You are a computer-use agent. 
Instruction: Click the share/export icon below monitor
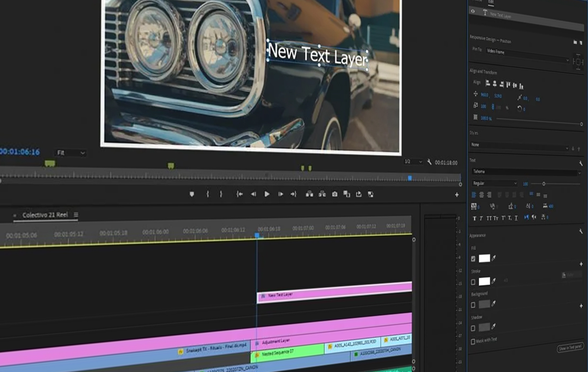coord(359,194)
